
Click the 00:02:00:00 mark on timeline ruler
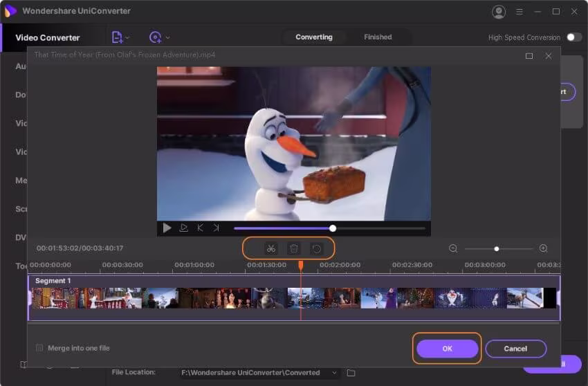[340, 265]
